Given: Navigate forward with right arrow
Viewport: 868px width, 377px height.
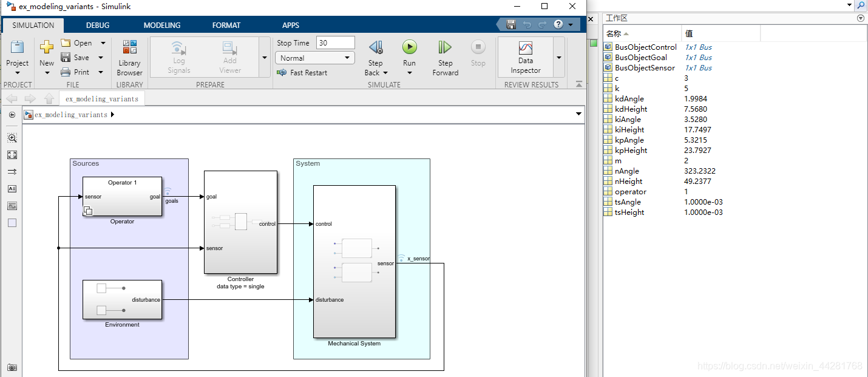Looking at the screenshot, I should tap(30, 98).
